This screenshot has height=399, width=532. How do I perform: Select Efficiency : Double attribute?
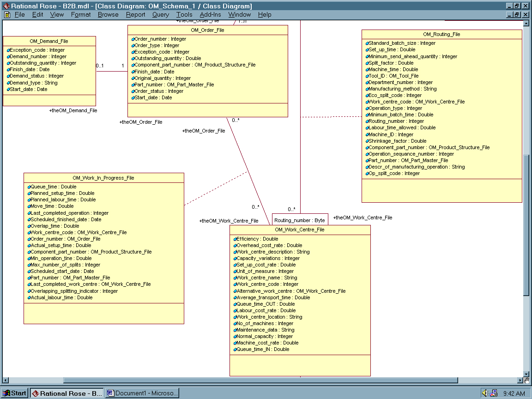256,239
